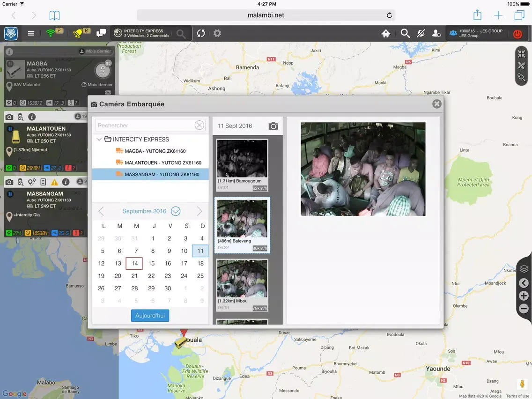The image size is (532, 399).
Task: Select calendar day 11
Action: pos(200,251)
